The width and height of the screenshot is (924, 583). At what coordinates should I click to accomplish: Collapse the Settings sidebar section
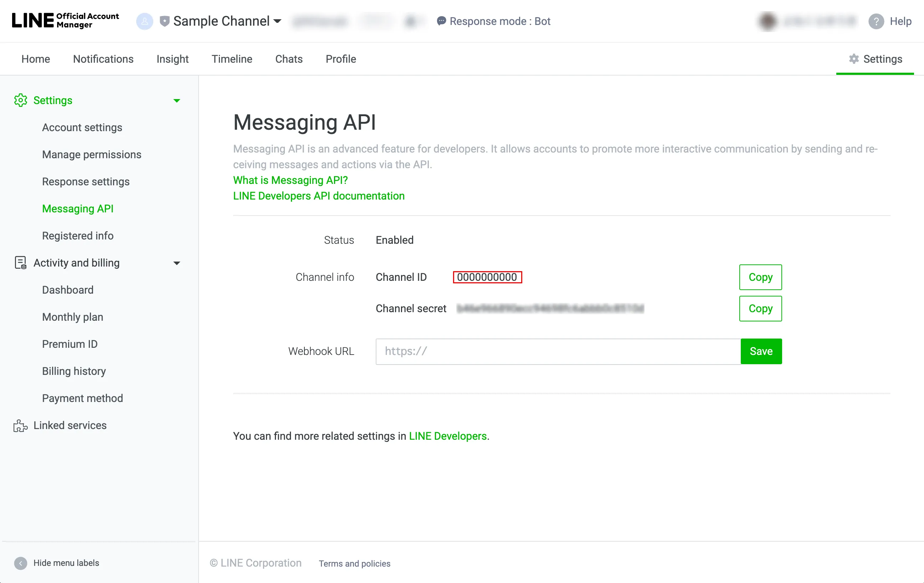coord(176,100)
